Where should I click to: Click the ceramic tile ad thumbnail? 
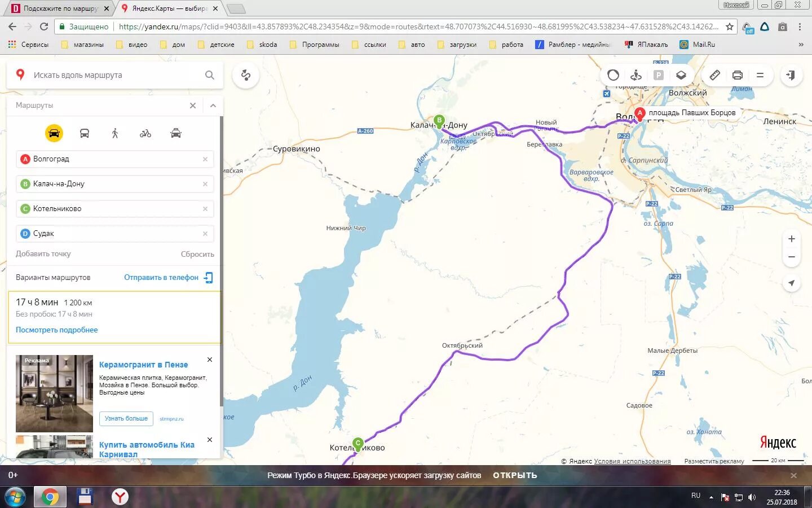coord(54,393)
